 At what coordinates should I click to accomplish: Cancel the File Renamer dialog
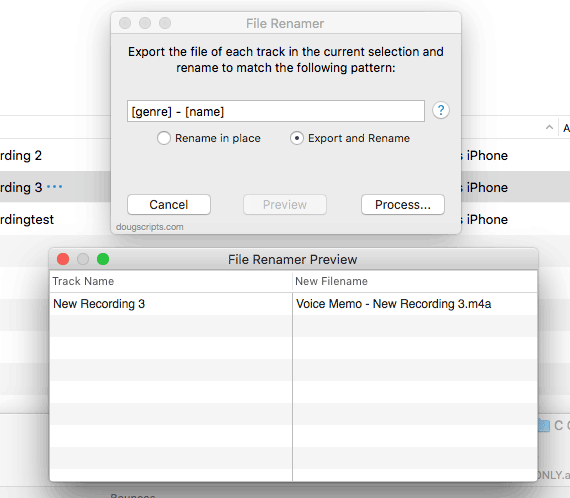click(x=169, y=205)
